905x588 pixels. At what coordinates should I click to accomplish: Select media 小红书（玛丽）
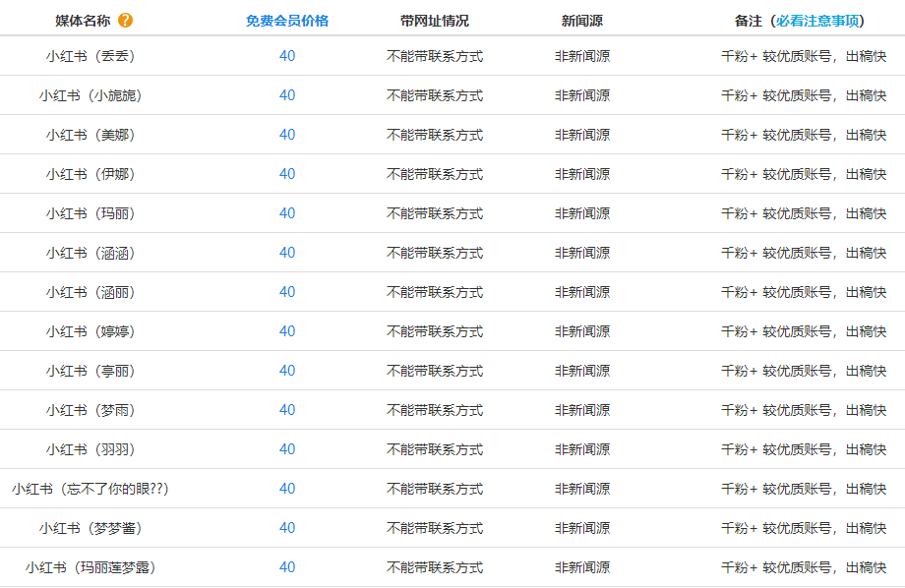pos(90,213)
